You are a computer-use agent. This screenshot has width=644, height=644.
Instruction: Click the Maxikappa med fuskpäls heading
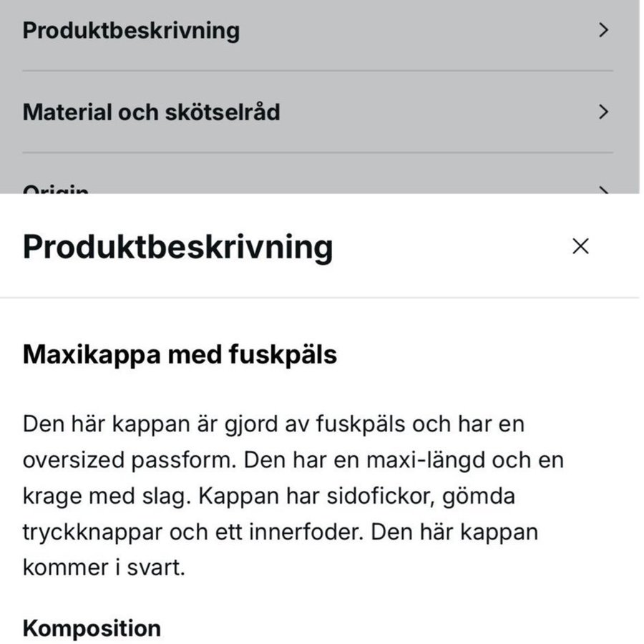click(180, 355)
